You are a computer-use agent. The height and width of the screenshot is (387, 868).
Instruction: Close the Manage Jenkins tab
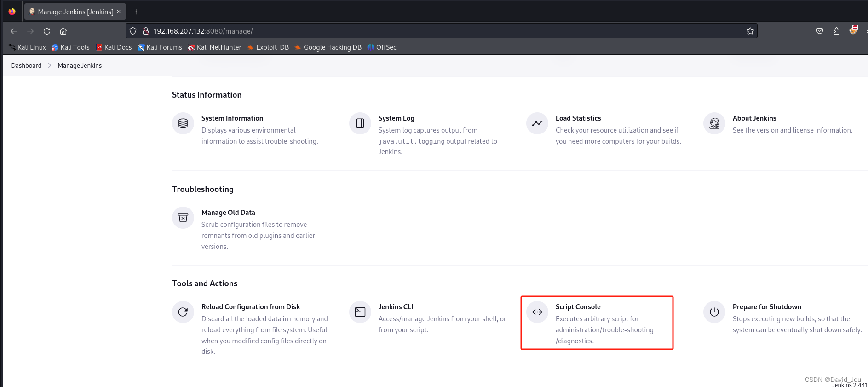tap(119, 12)
